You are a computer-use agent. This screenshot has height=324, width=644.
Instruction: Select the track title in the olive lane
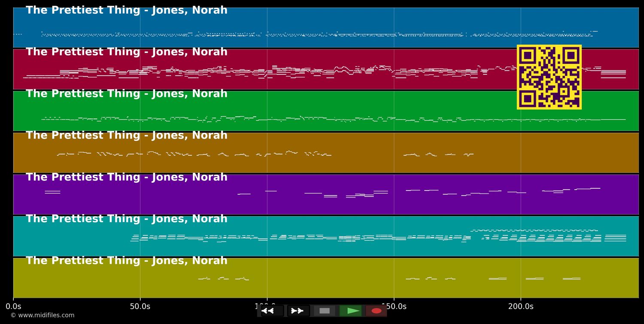pyautogui.click(x=127, y=260)
